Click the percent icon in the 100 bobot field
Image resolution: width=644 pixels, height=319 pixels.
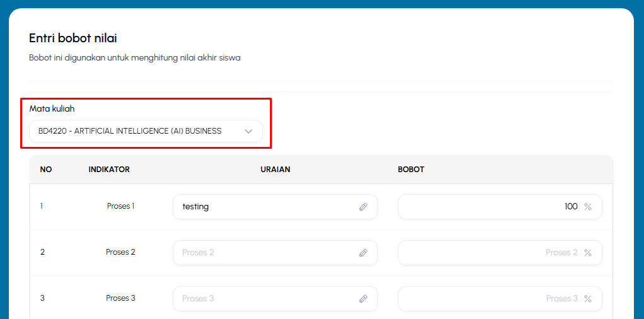(x=588, y=207)
